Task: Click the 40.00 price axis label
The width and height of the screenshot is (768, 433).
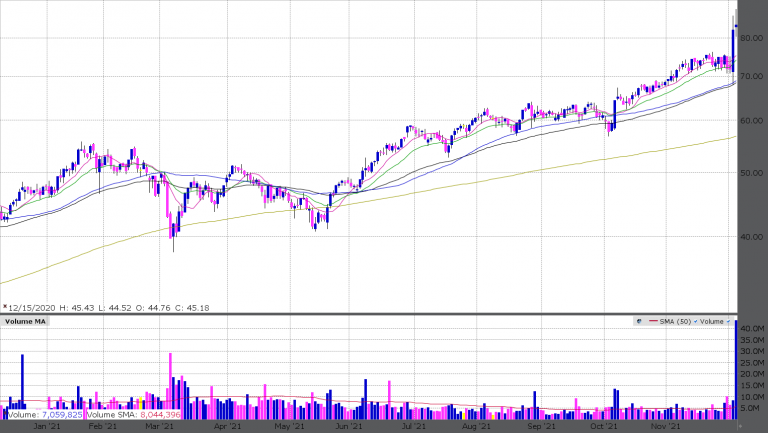Action: [752, 237]
